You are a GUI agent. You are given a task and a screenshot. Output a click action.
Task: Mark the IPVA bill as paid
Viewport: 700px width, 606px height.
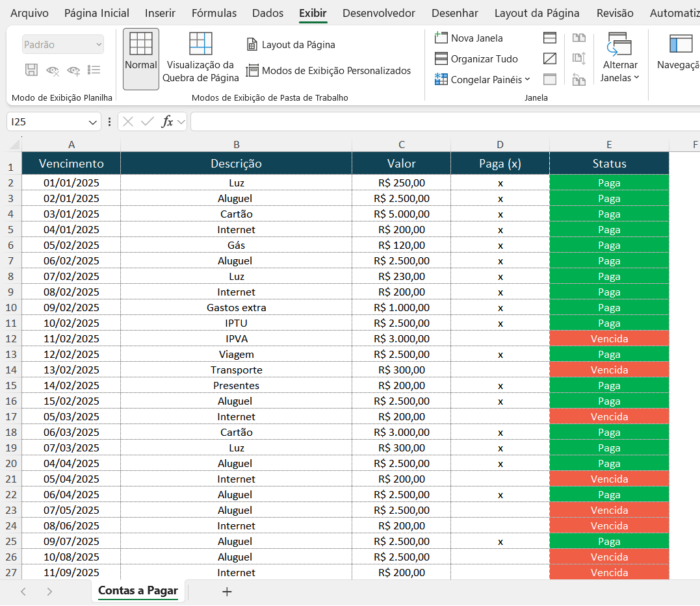click(x=500, y=338)
